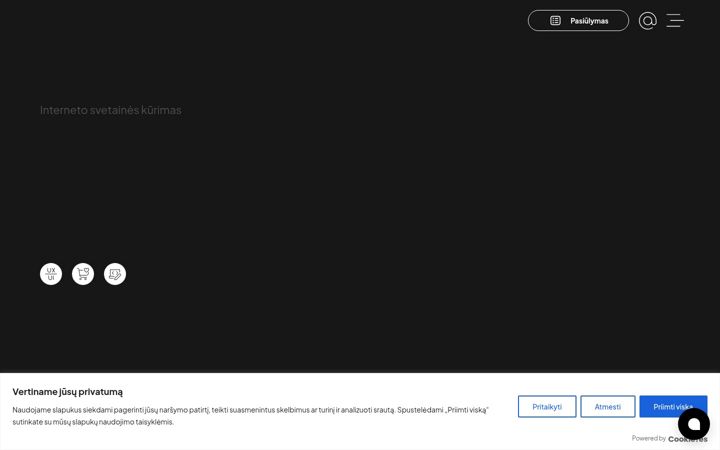Screen dimensions: 720x450
Task: Open the Pasiūlymas offer button
Action: (x=578, y=21)
